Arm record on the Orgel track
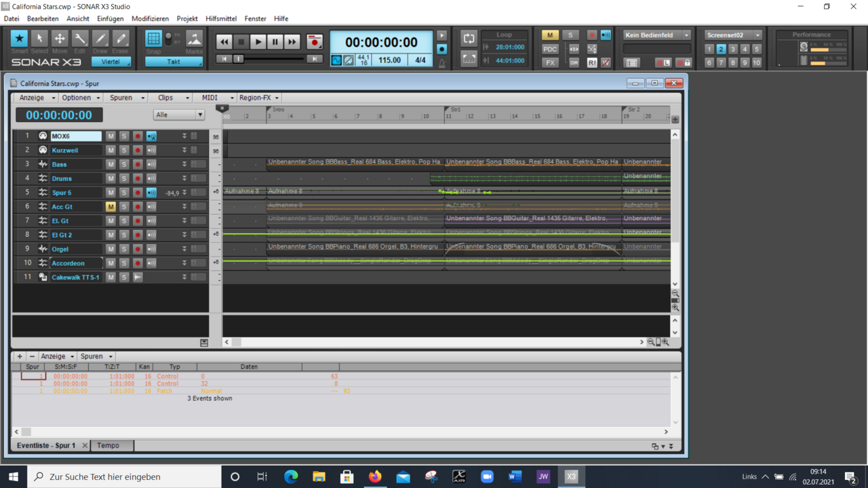Viewport: 868px width, 488px height. click(138, 249)
